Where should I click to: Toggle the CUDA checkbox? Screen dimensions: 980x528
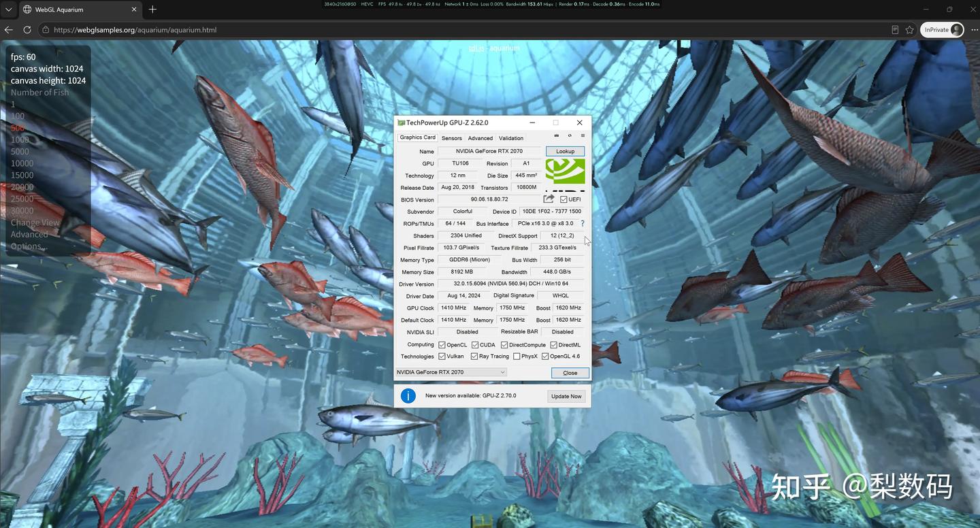(475, 345)
